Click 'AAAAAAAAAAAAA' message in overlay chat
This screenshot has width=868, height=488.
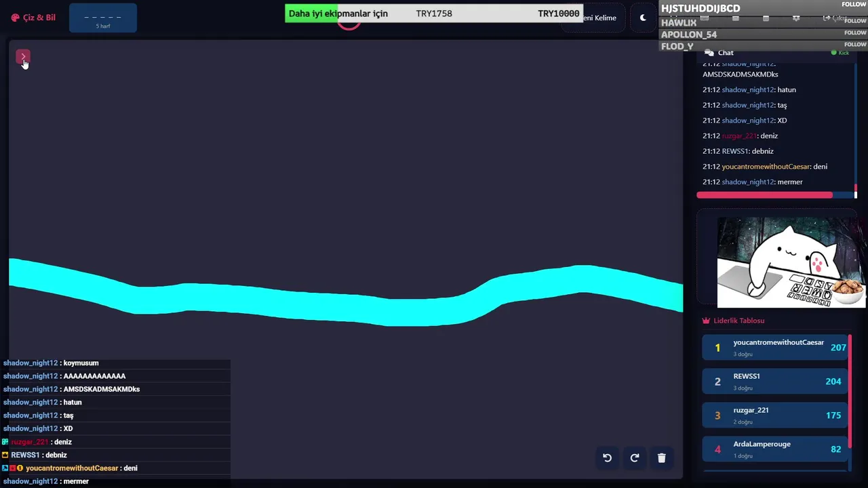point(64,376)
